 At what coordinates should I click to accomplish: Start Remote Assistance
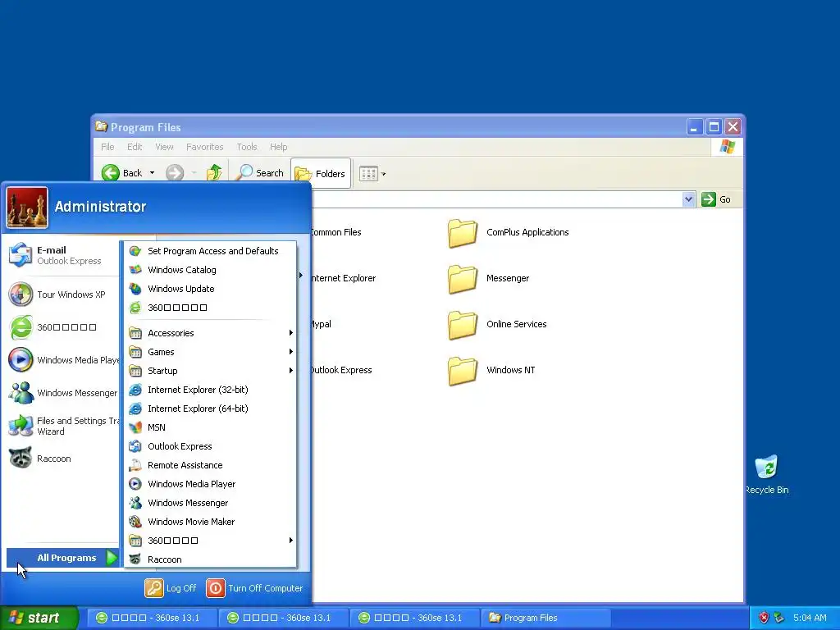210,465
